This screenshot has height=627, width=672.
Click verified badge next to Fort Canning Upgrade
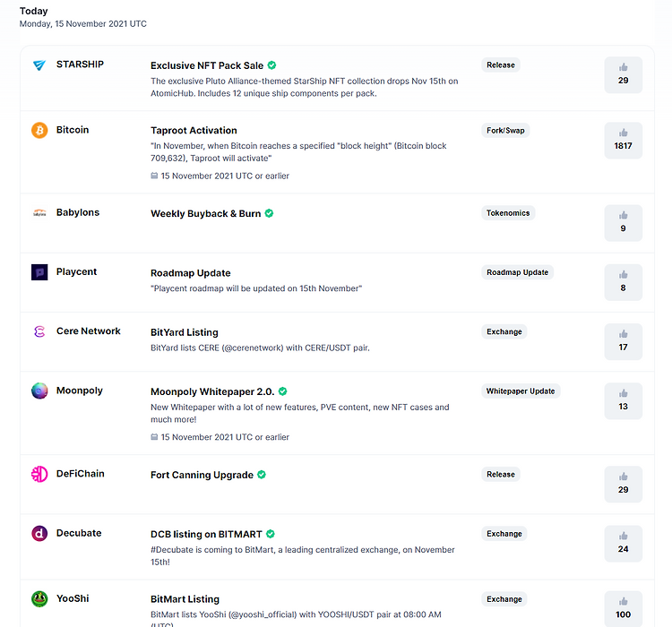point(262,475)
